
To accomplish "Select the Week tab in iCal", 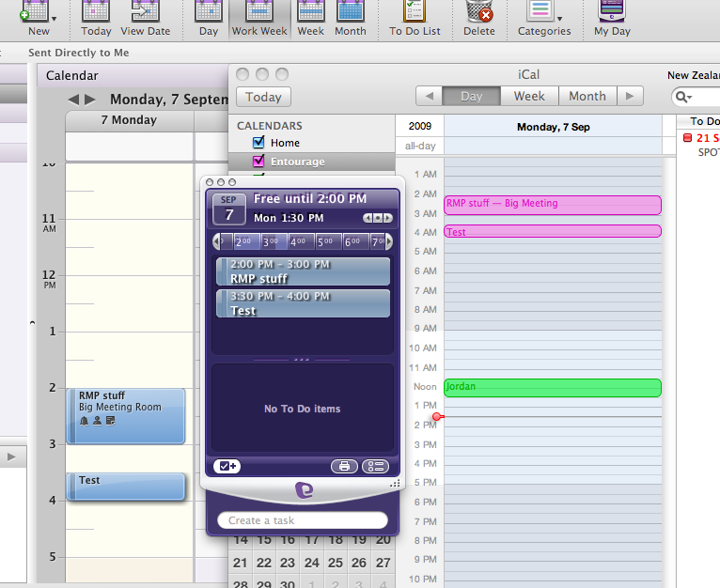I will pyautogui.click(x=529, y=96).
